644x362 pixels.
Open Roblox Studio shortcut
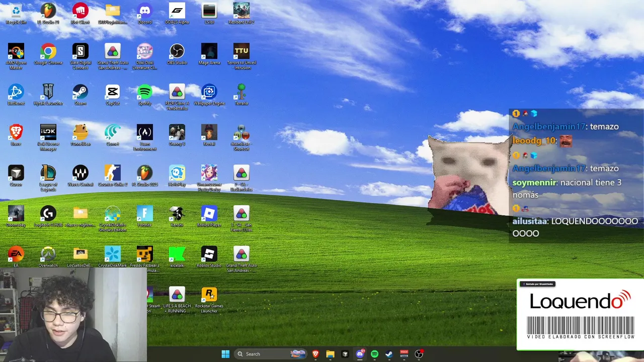tap(209, 257)
